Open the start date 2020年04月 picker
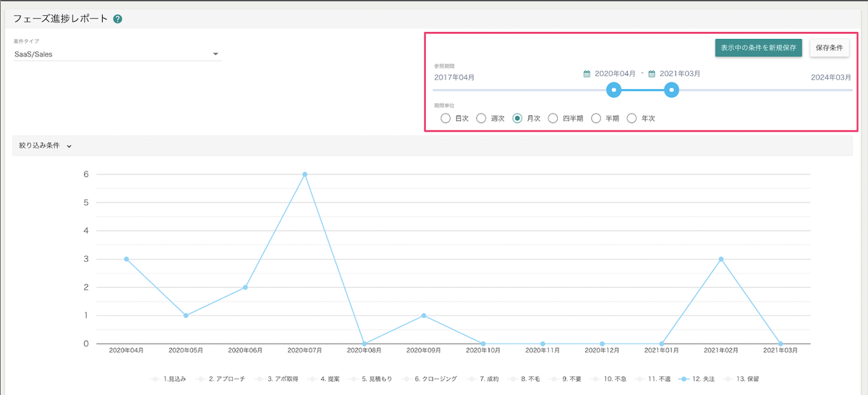This screenshot has width=868, height=395. tap(615, 74)
